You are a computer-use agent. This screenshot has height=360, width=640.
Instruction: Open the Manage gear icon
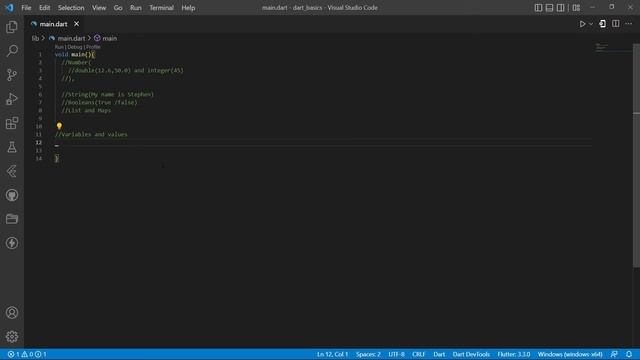point(12,336)
